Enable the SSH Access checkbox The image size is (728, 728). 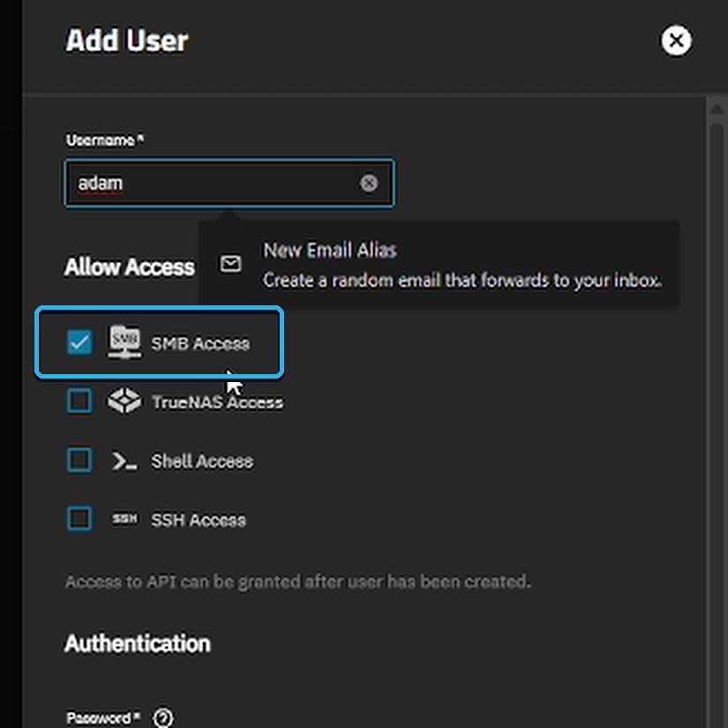(x=79, y=518)
